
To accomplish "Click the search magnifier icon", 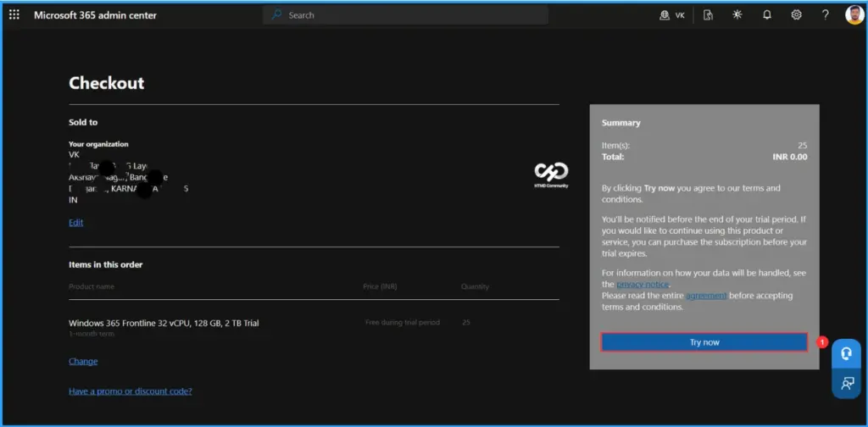I will pyautogui.click(x=277, y=15).
